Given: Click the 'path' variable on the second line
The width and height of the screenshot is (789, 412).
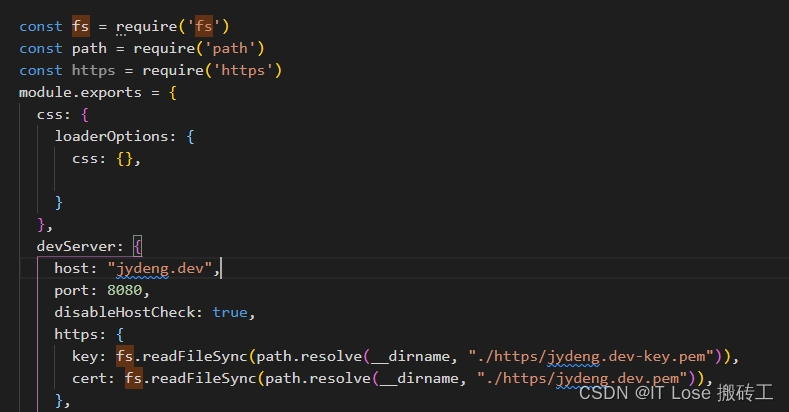Looking at the screenshot, I should [89, 48].
